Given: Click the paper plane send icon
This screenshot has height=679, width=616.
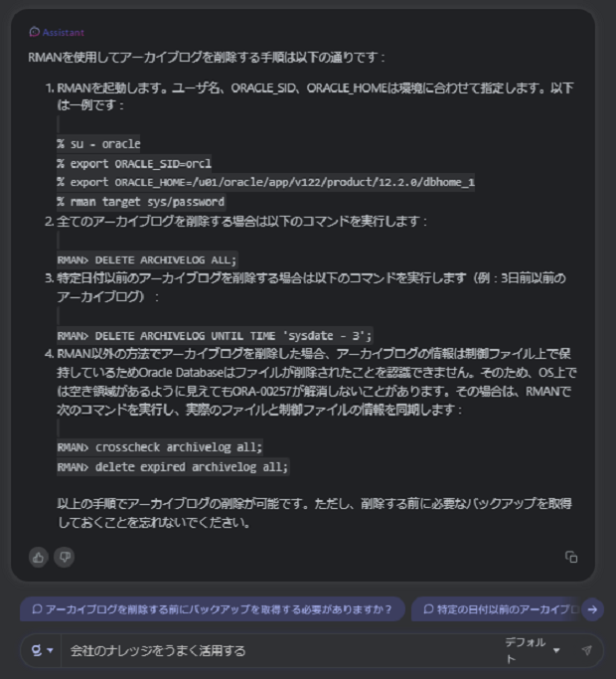Looking at the screenshot, I should tap(586, 650).
